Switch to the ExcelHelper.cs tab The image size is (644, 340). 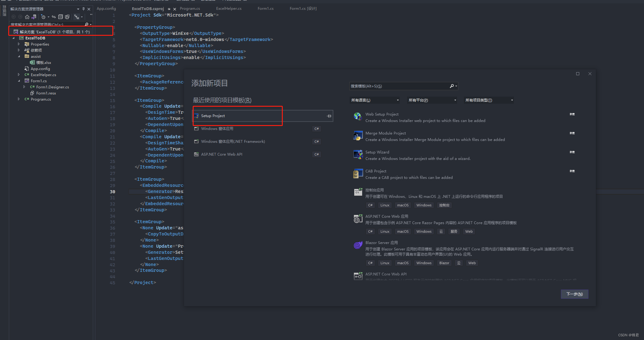pyautogui.click(x=229, y=9)
